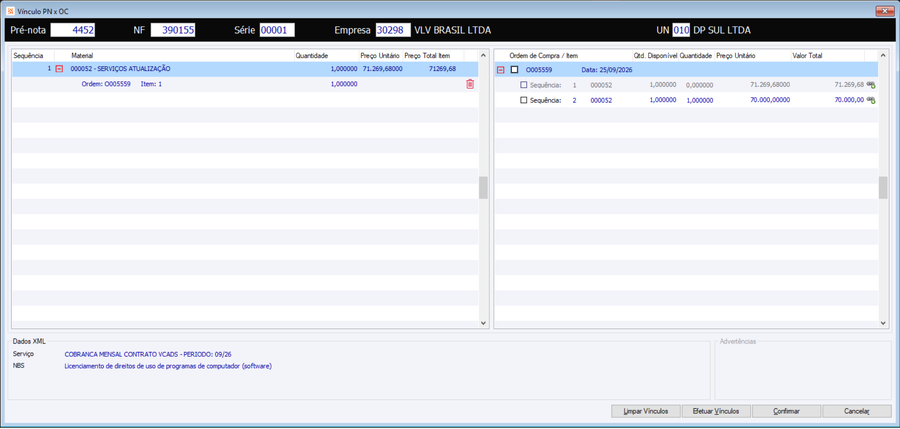The height and width of the screenshot is (429, 900).
Task: Click the app icon in title bar
Action: (9, 11)
